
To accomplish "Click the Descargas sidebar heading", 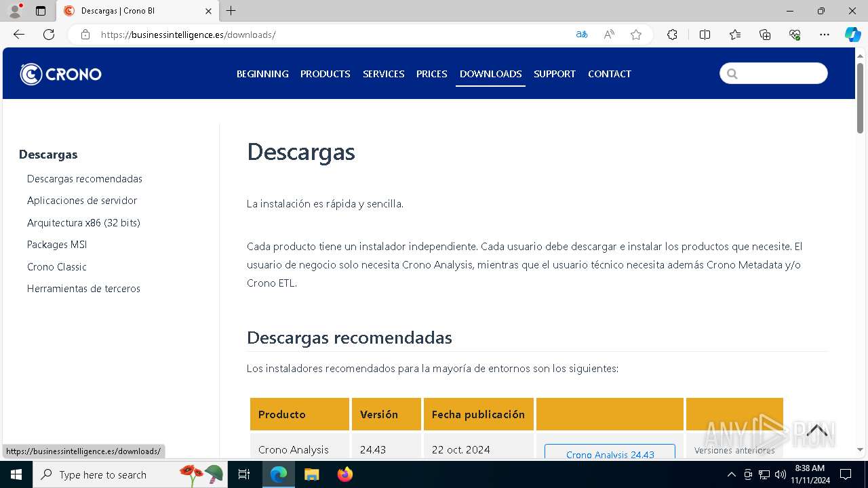I will (48, 155).
